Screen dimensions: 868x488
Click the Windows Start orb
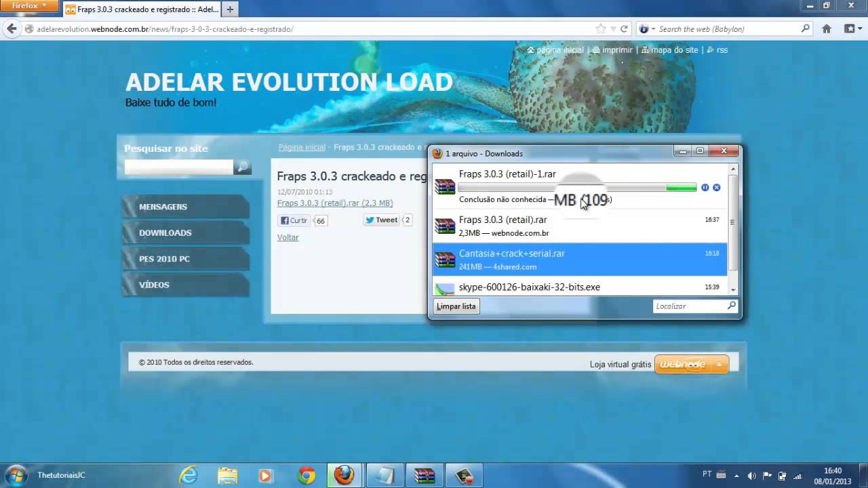[15, 475]
